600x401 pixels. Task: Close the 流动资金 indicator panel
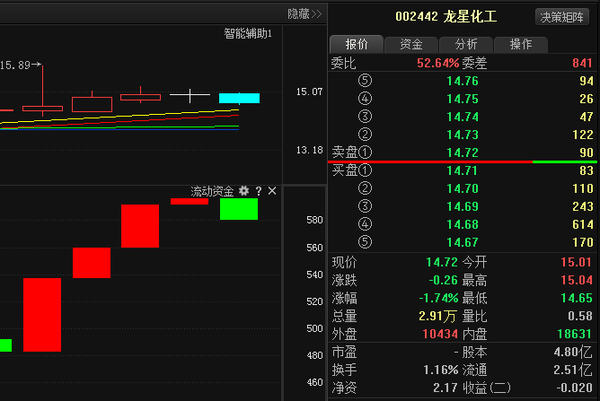click(x=272, y=191)
